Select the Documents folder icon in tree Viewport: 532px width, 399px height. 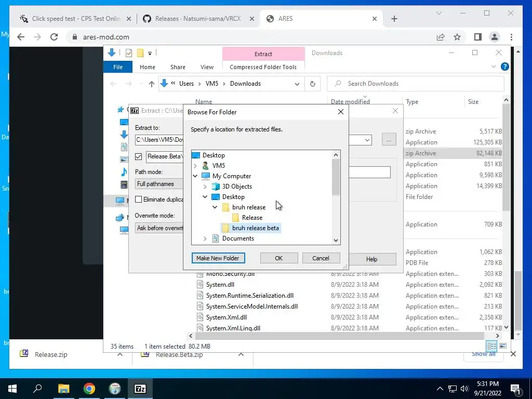[216, 238]
